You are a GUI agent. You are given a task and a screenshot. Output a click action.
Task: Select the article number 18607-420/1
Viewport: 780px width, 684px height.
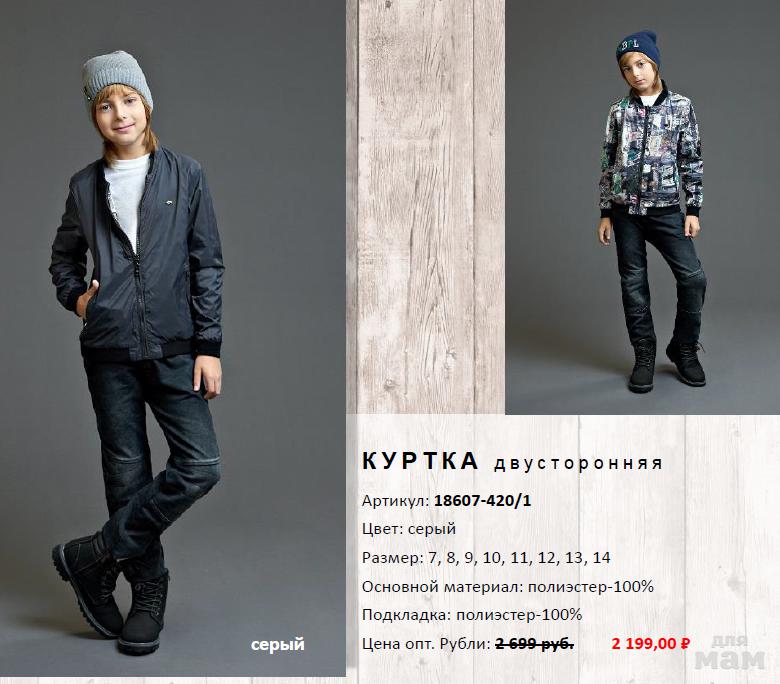[483, 500]
